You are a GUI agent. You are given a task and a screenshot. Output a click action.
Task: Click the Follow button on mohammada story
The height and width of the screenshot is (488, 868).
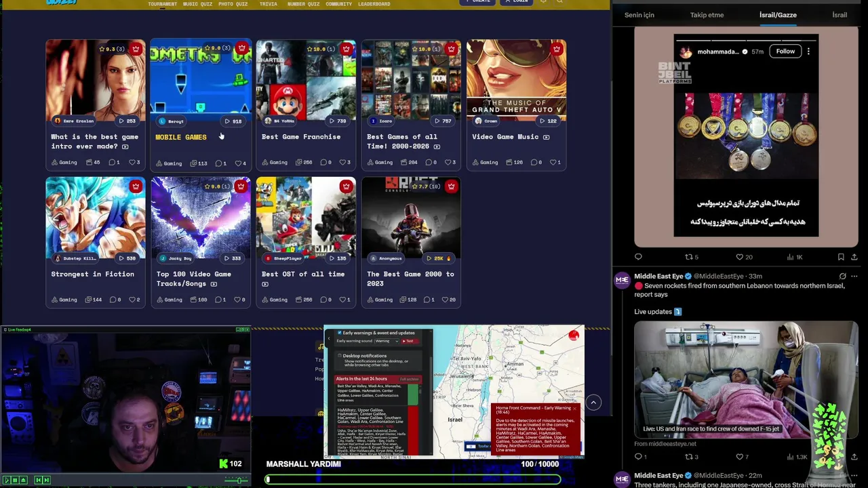pos(785,52)
